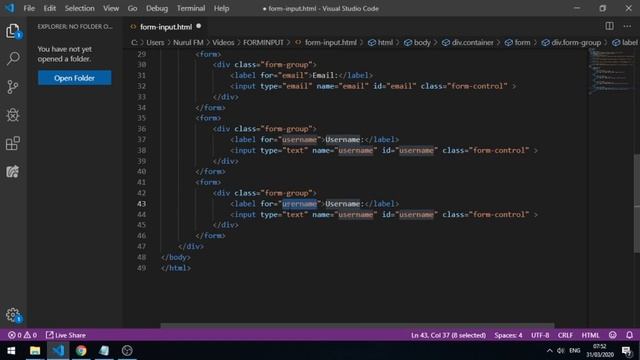
Task: Click the Live Share status bar item
Action: tap(66, 335)
